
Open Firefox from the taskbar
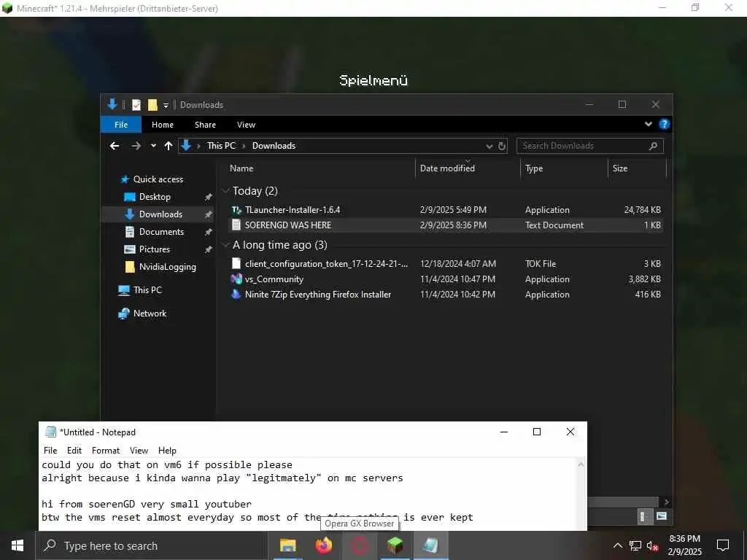click(x=323, y=545)
